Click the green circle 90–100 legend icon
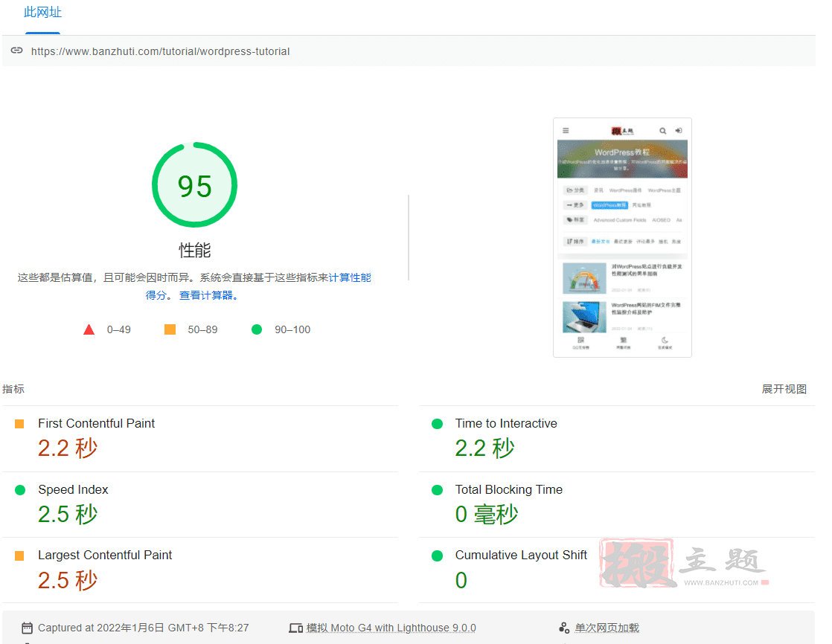832x644 pixels. pyautogui.click(x=256, y=329)
